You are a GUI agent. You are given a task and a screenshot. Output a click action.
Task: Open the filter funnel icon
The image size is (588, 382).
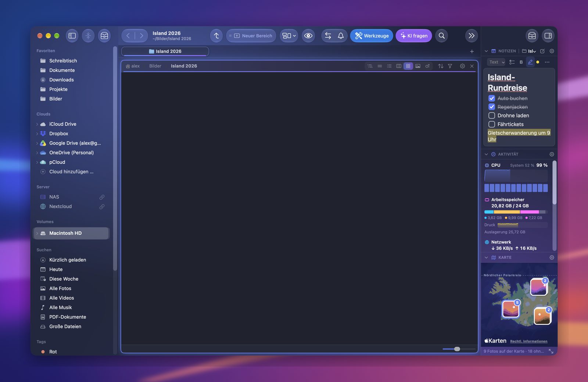(450, 66)
